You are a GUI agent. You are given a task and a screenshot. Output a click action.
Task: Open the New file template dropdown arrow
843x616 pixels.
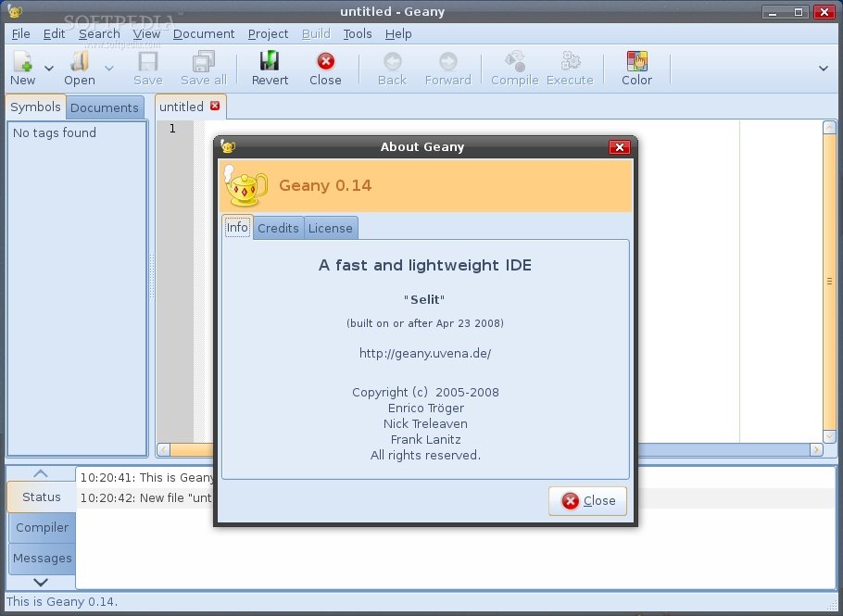(x=49, y=69)
